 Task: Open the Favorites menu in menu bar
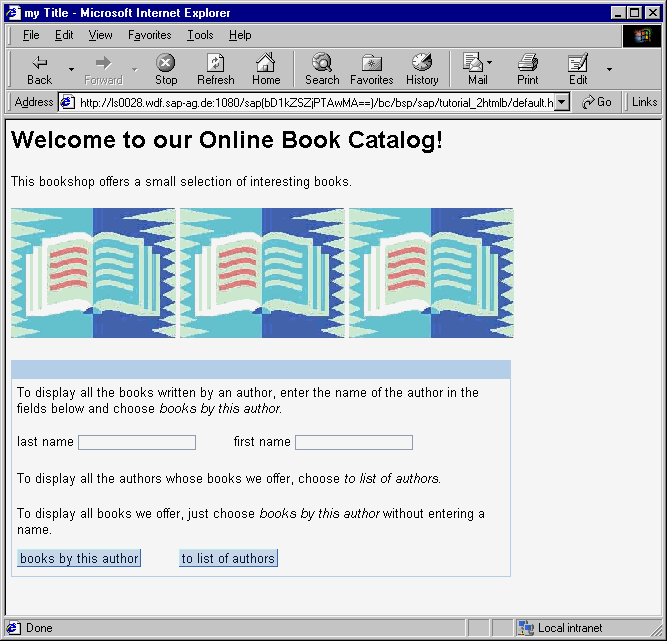click(x=149, y=35)
